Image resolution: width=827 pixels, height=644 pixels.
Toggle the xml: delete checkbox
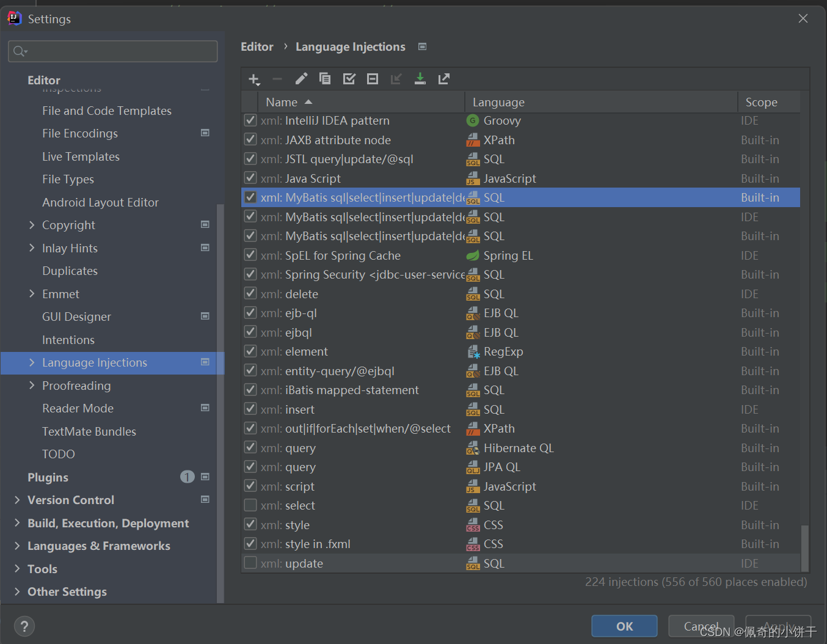(x=250, y=293)
